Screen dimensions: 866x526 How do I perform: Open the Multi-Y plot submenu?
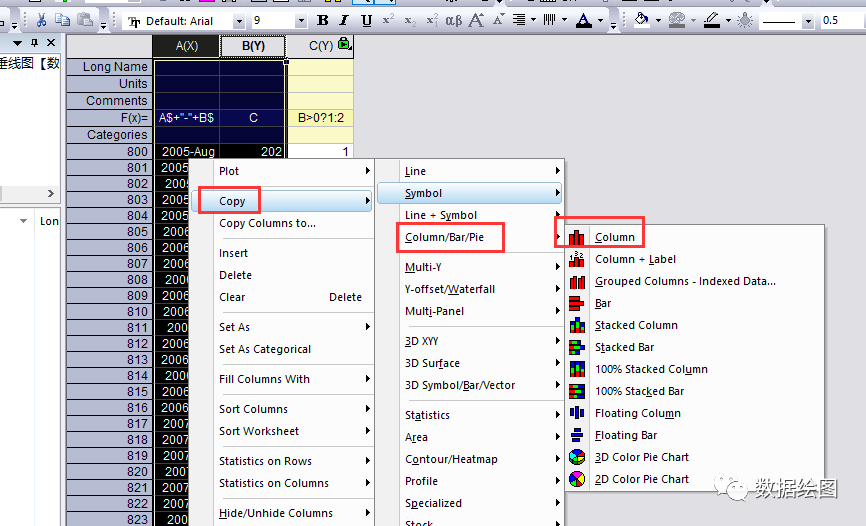click(x=481, y=267)
